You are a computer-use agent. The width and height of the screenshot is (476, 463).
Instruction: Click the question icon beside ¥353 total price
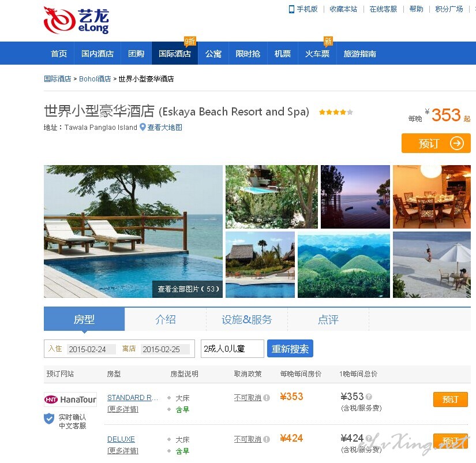pyautogui.click(x=369, y=397)
